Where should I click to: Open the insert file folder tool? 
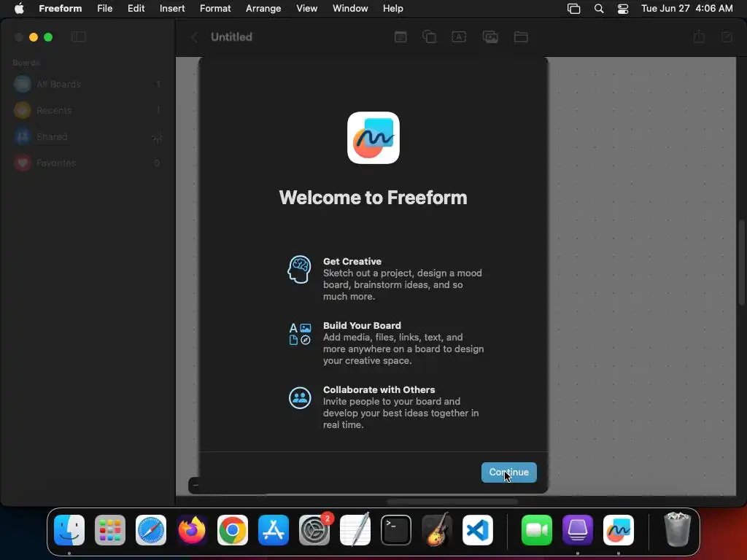[x=521, y=36]
